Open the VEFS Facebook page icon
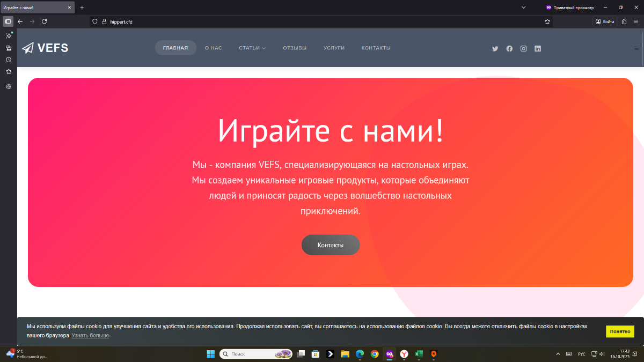The width and height of the screenshot is (644, 362). click(509, 48)
